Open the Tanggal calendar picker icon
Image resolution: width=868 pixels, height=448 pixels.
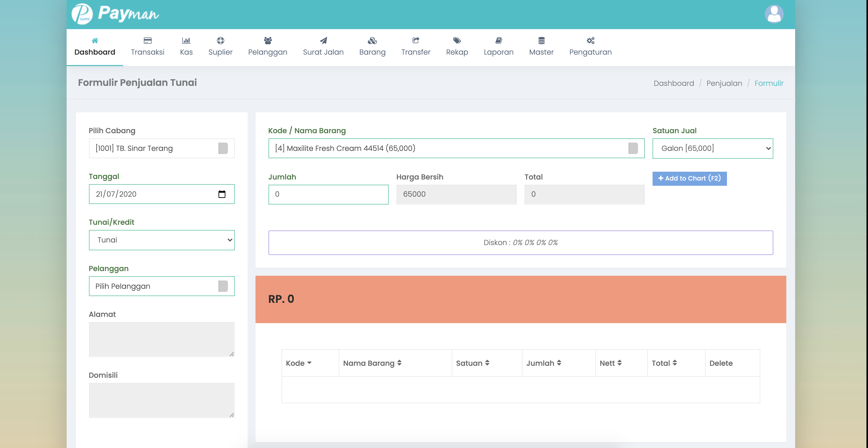click(x=222, y=194)
